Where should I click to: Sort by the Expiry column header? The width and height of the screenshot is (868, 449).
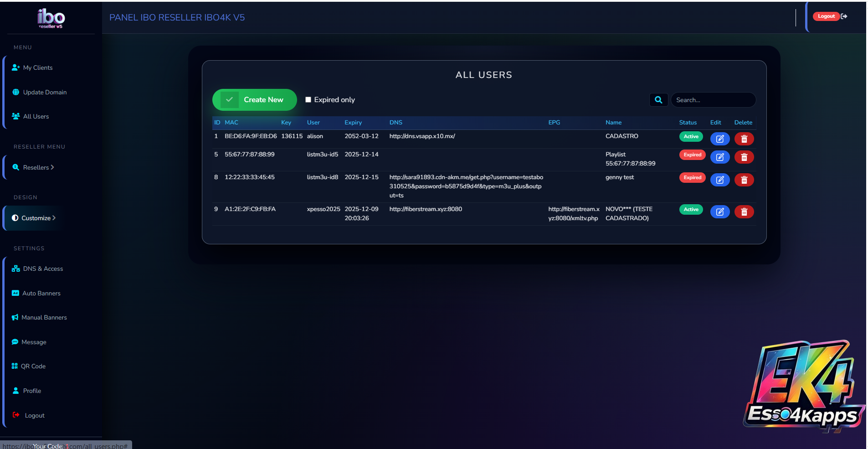[x=353, y=123]
